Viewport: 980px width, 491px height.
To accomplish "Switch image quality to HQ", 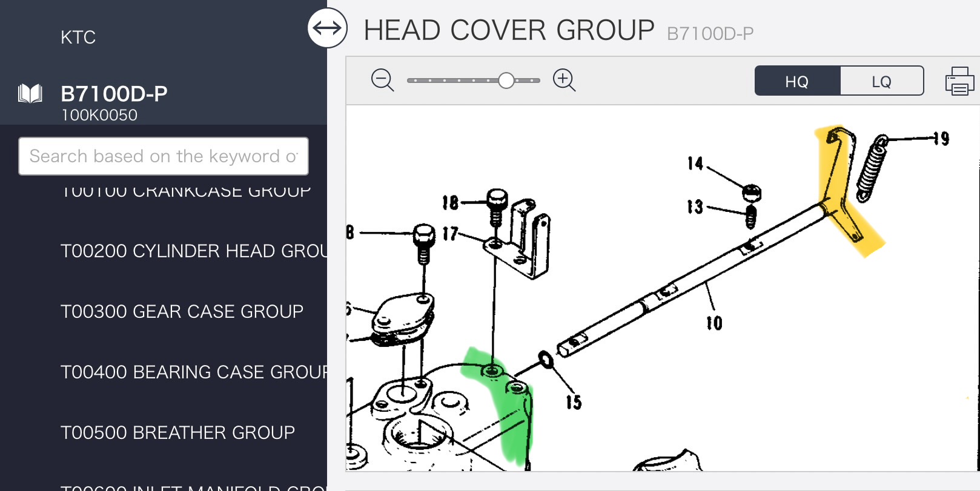I will pyautogui.click(x=797, y=81).
